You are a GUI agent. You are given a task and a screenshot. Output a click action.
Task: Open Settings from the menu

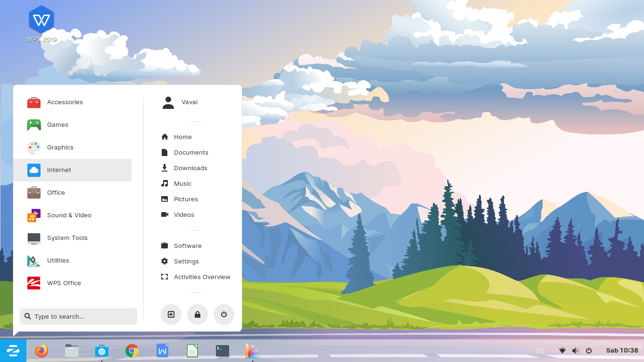tap(186, 261)
